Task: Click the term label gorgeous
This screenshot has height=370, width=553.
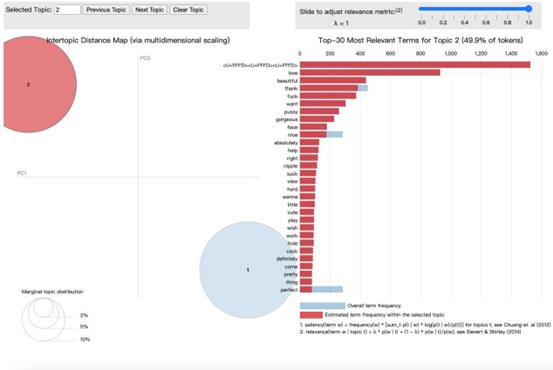Action: tap(287, 120)
